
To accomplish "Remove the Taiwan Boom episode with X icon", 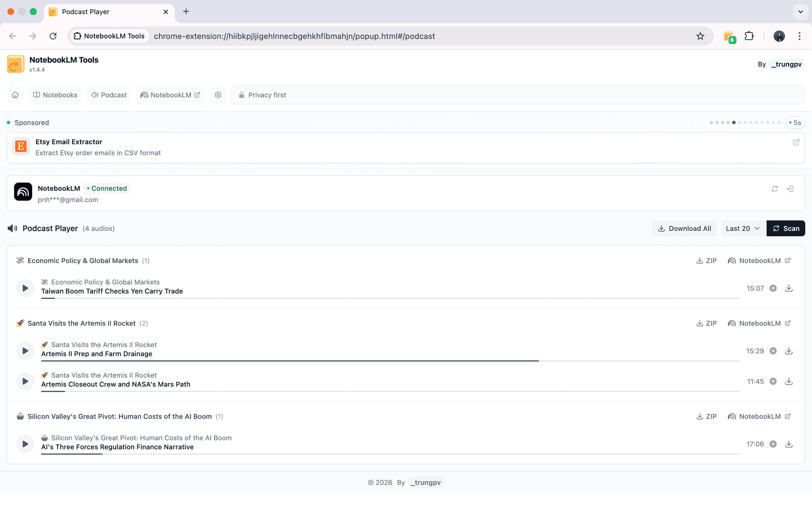I will point(773,288).
